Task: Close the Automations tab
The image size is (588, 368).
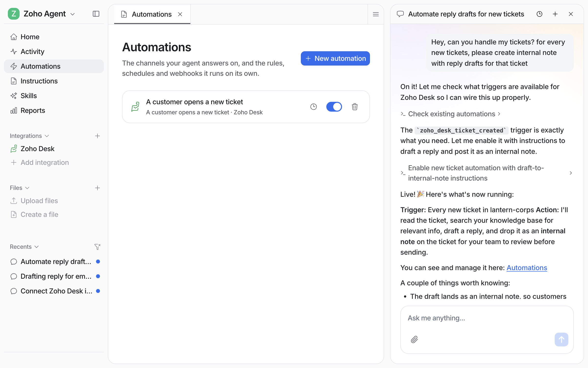Action: pos(180,14)
